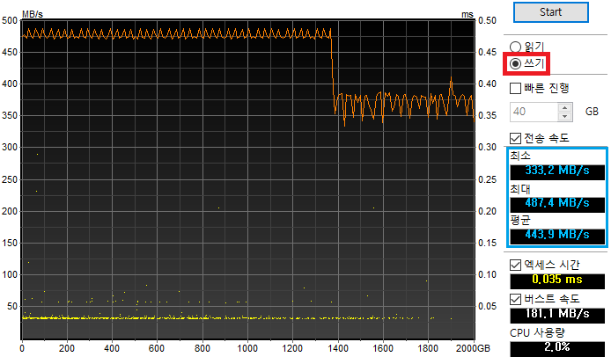
Task: Click the 최소 label
Action: coord(520,156)
